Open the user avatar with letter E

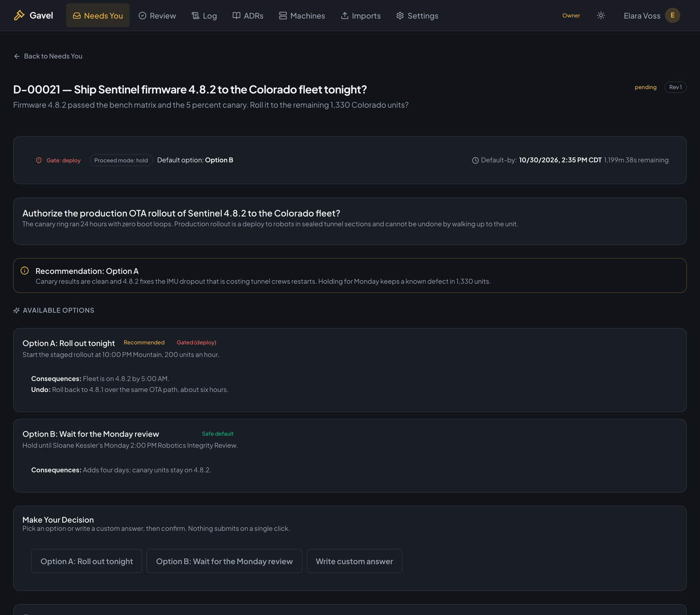click(672, 16)
